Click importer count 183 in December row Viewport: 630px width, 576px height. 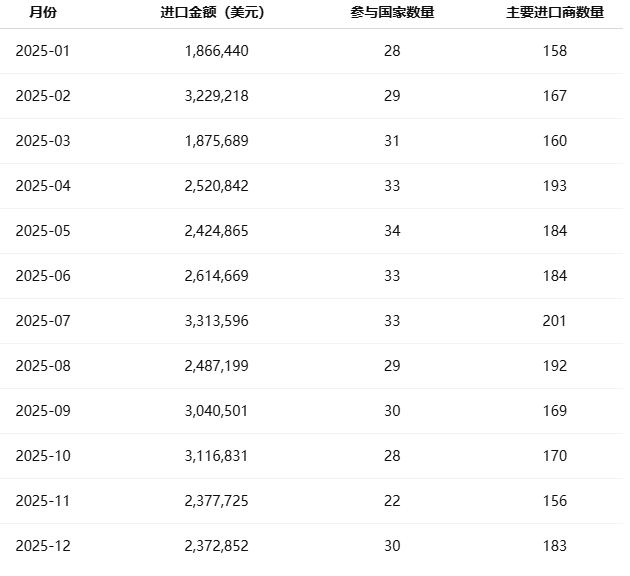(x=555, y=546)
